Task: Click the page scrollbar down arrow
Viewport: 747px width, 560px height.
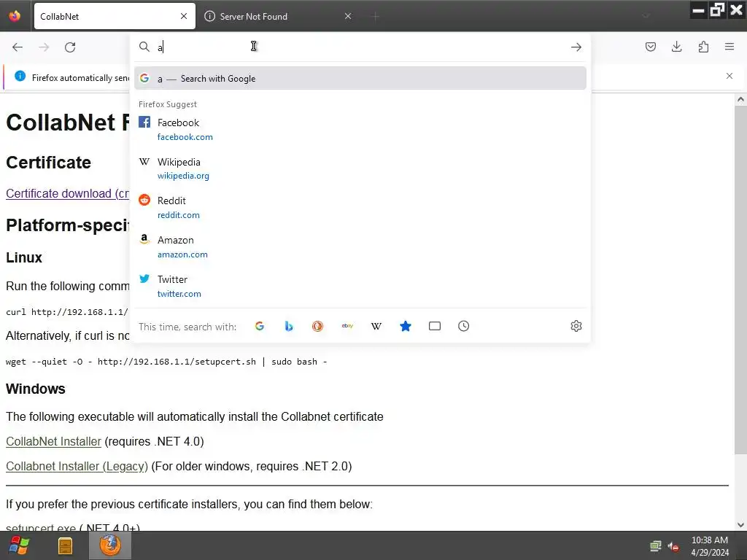Action: (x=740, y=524)
